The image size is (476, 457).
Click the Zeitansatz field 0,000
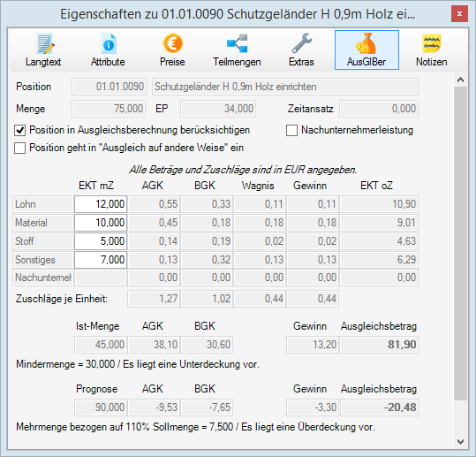tap(379, 109)
